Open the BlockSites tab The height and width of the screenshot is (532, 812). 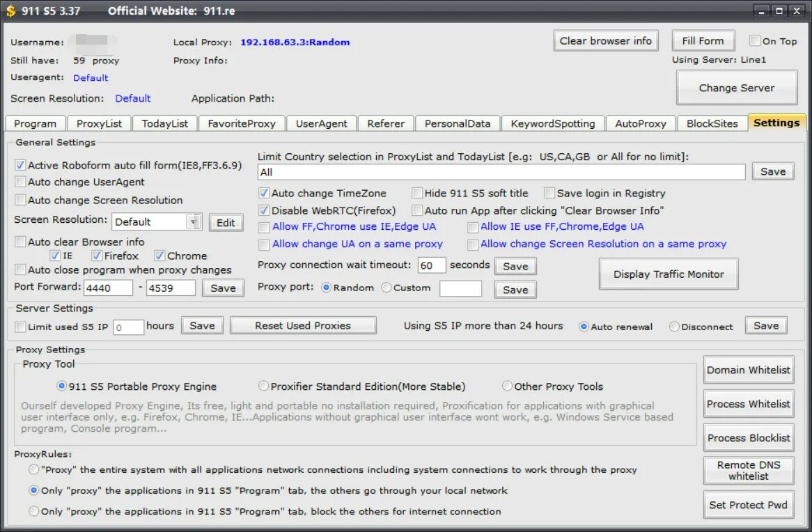coord(712,123)
